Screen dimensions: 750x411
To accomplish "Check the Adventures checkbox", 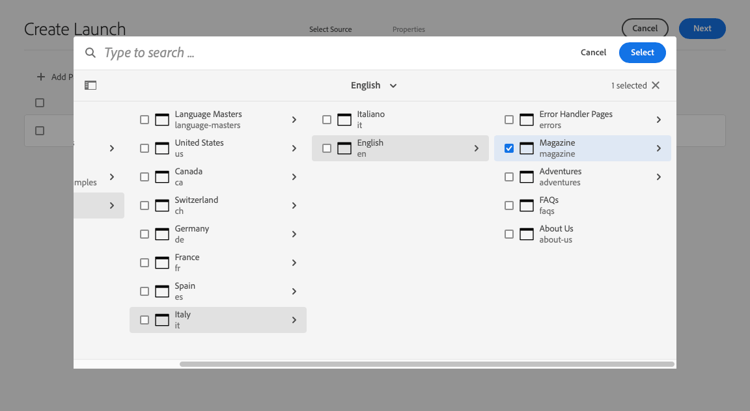I will click(x=509, y=177).
